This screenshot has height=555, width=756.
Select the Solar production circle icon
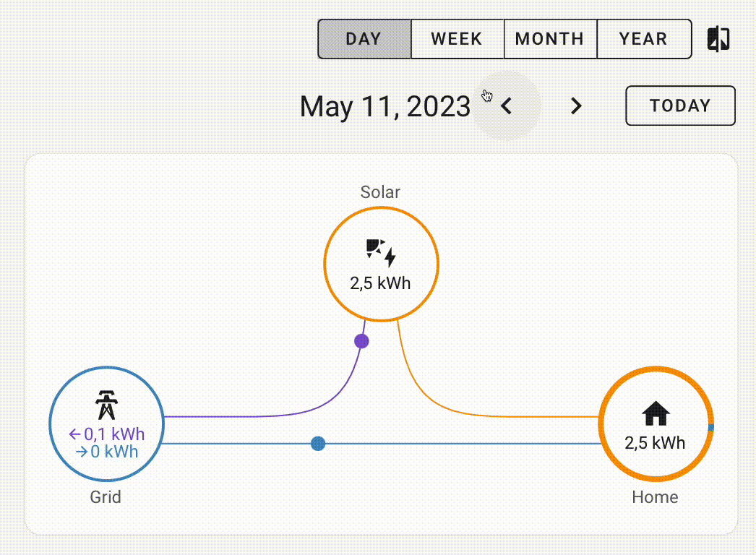[x=381, y=263]
